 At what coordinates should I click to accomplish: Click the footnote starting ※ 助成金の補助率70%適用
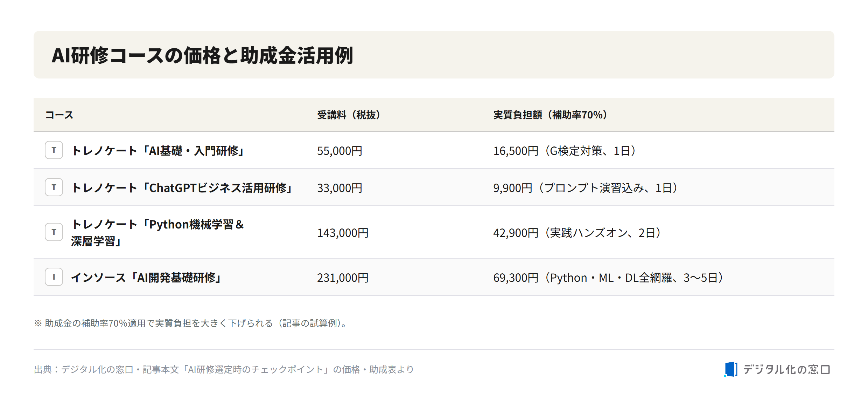click(x=191, y=323)
